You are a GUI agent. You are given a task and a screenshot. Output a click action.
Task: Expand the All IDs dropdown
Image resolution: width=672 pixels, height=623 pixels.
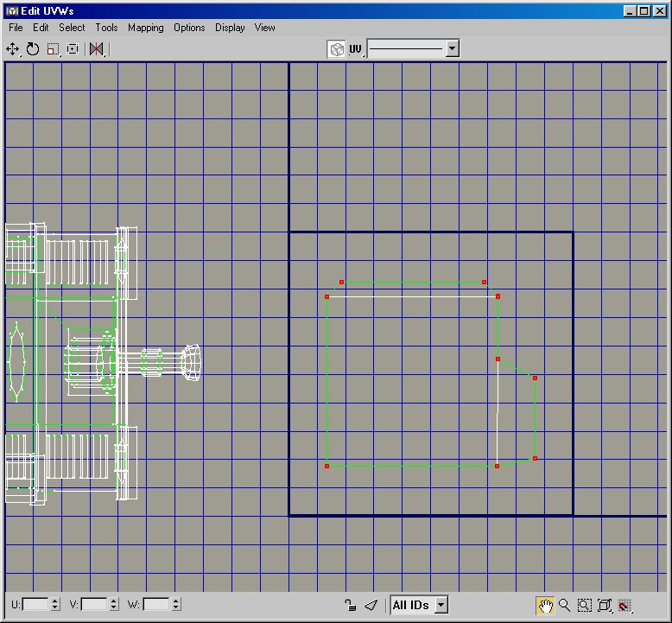click(441, 606)
